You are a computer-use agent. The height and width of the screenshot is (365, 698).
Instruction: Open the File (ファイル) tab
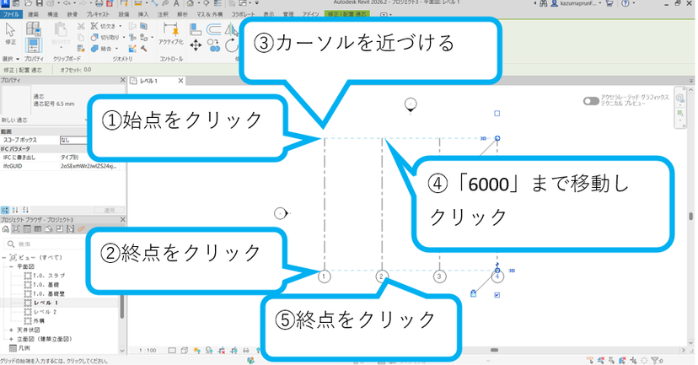point(12,14)
